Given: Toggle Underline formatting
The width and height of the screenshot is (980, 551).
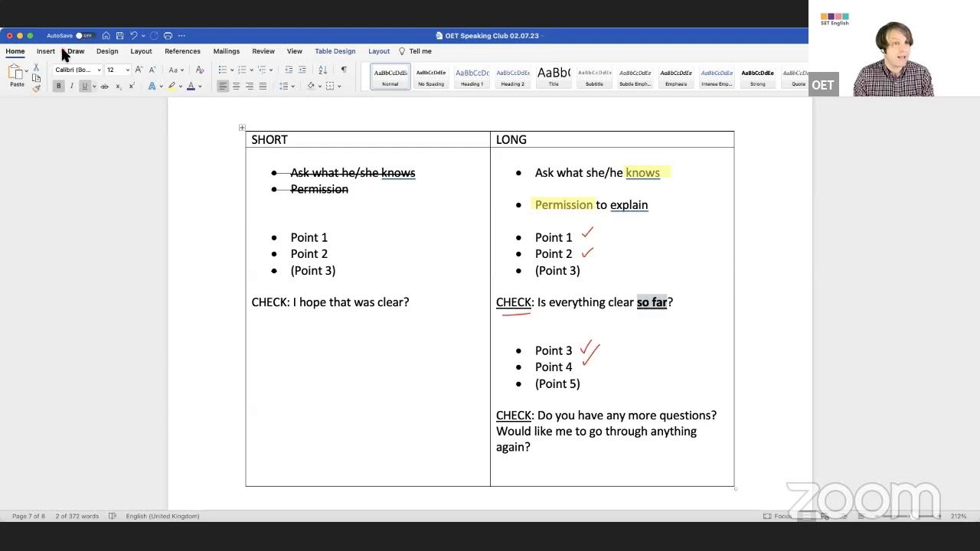Looking at the screenshot, I should pyautogui.click(x=84, y=86).
